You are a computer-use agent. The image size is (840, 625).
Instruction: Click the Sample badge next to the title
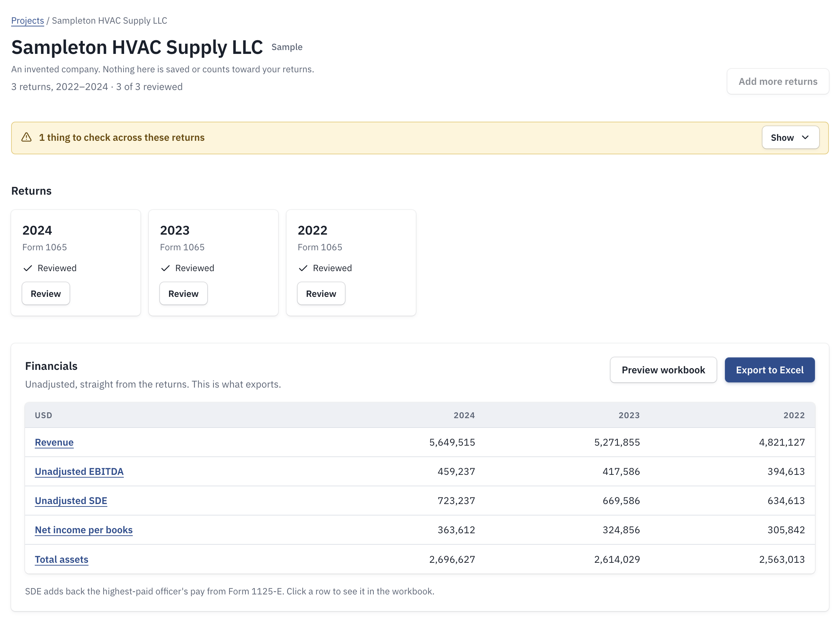pos(287,47)
